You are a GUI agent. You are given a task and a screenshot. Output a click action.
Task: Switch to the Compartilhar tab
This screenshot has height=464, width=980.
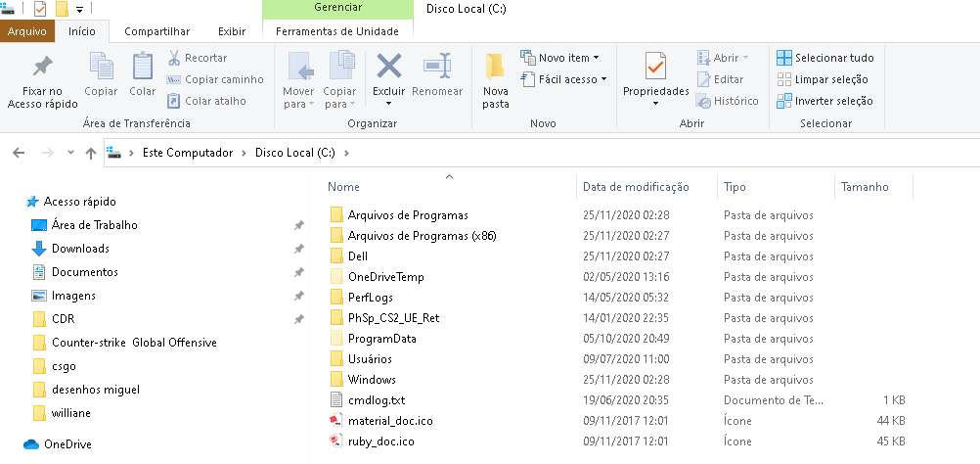[156, 31]
